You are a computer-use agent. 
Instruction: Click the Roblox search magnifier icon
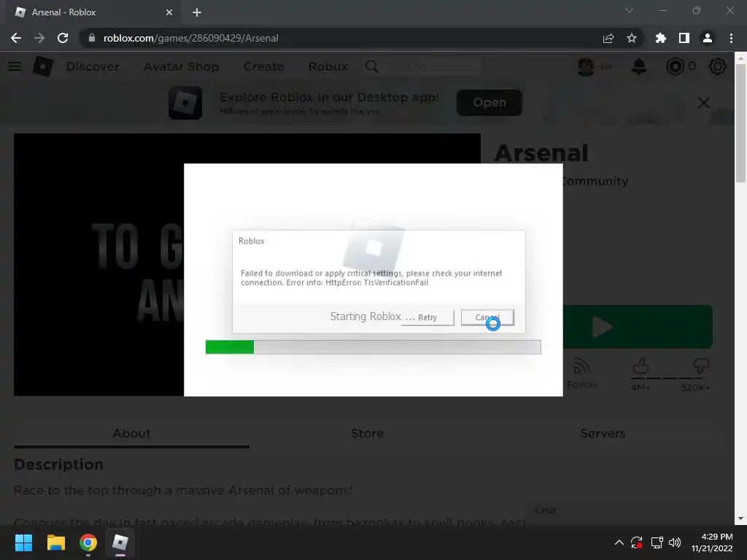tap(371, 66)
